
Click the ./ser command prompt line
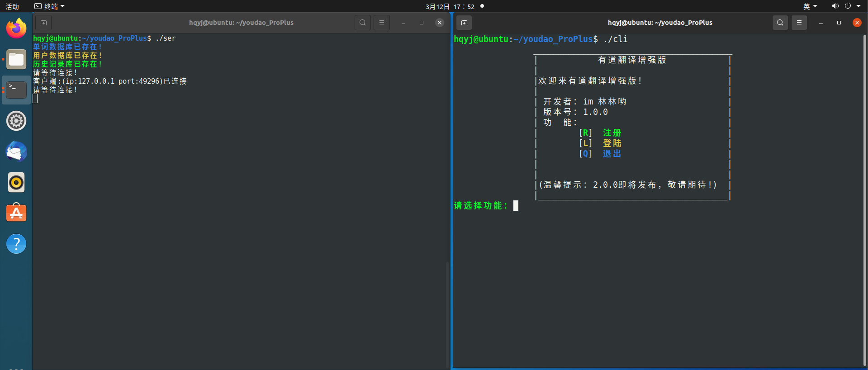click(104, 38)
